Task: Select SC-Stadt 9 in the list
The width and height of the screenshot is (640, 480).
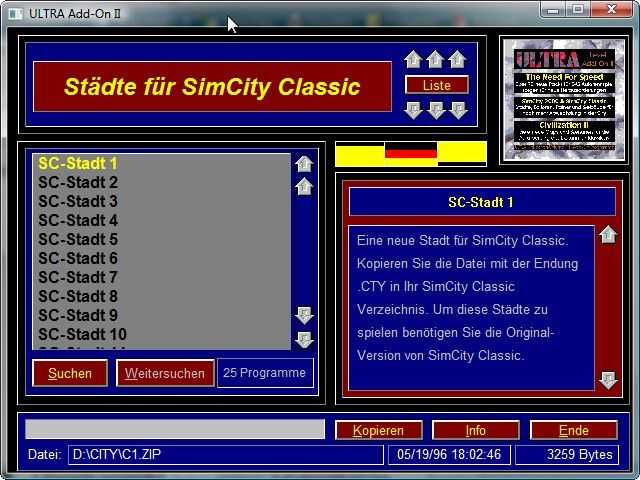Action: pos(161,315)
